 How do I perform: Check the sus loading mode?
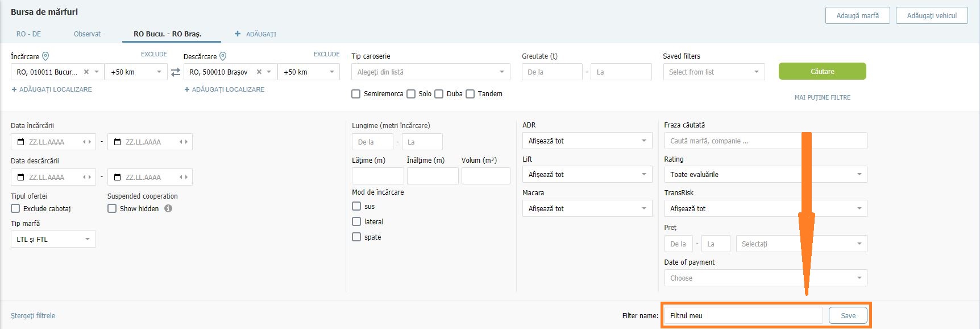click(356, 206)
